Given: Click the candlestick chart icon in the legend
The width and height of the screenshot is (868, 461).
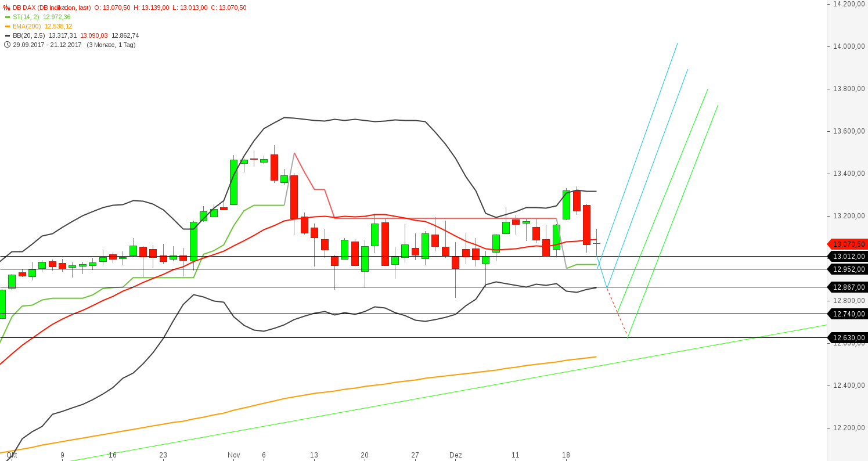Looking at the screenshot, I should coord(6,8).
